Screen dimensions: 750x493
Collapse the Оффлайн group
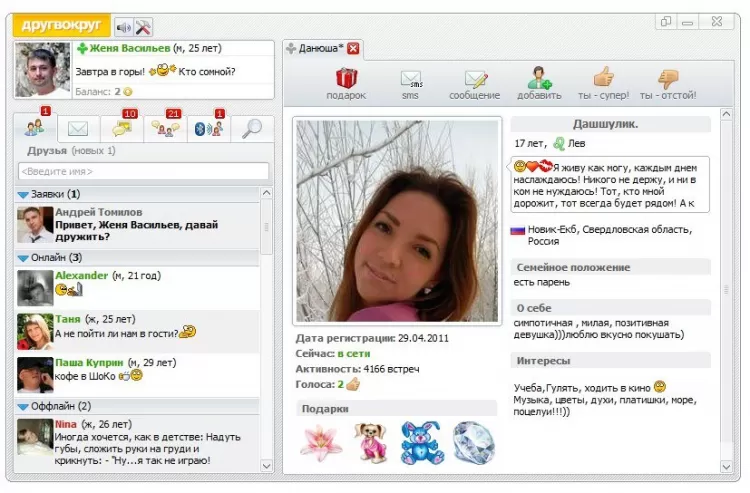(x=23, y=407)
